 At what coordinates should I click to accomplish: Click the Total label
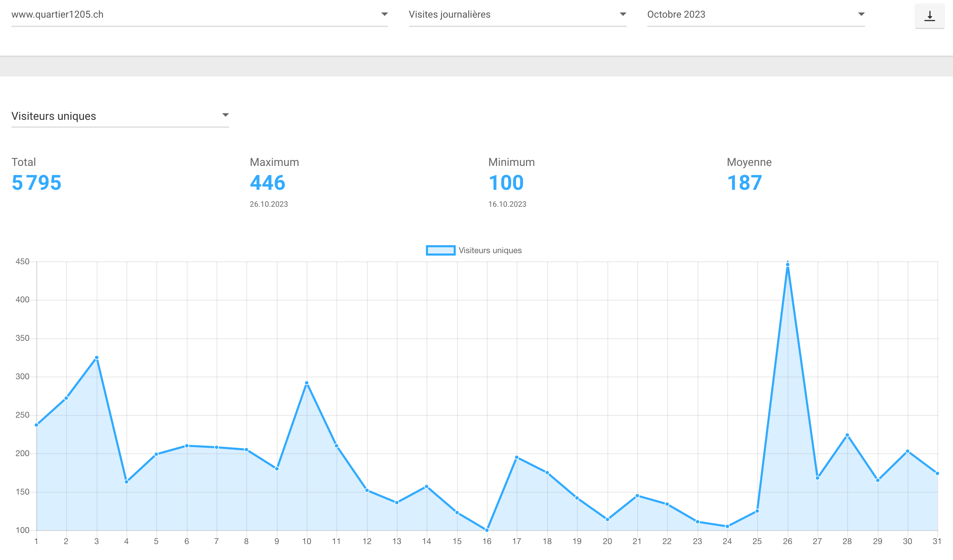tap(24, 162)
